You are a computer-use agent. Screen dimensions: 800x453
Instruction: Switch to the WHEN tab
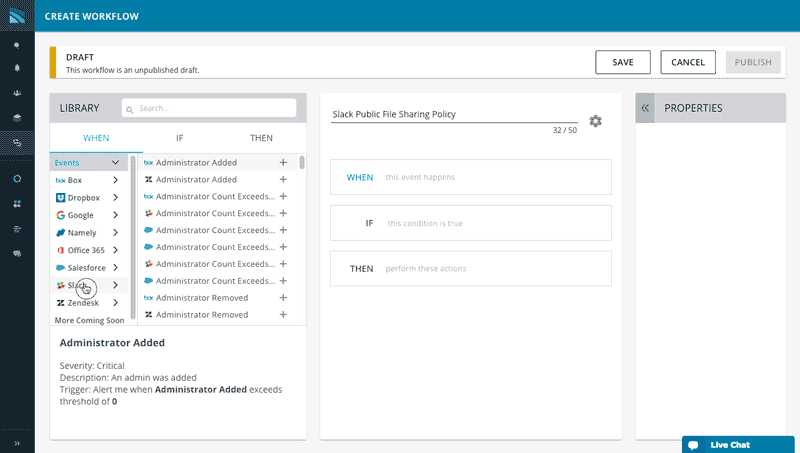96,138
